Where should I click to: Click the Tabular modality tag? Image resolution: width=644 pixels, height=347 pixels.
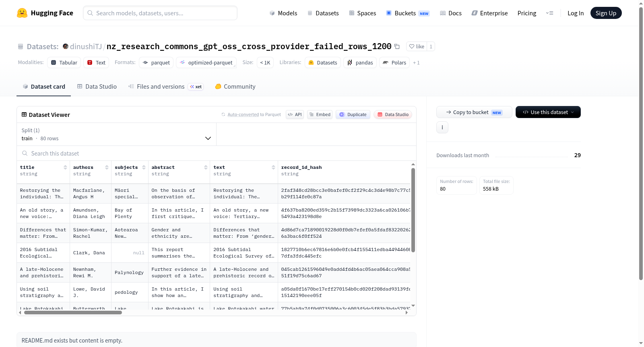click(64, 62)
